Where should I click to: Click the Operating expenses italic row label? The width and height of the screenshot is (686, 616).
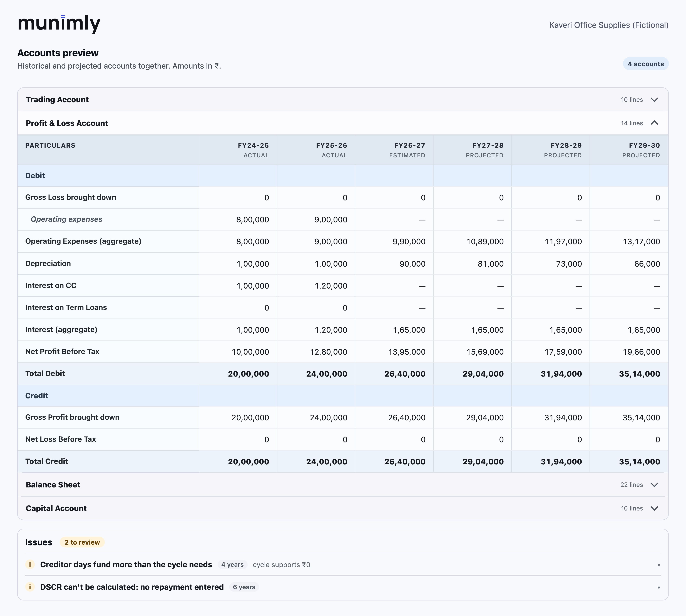coord(66,219)
